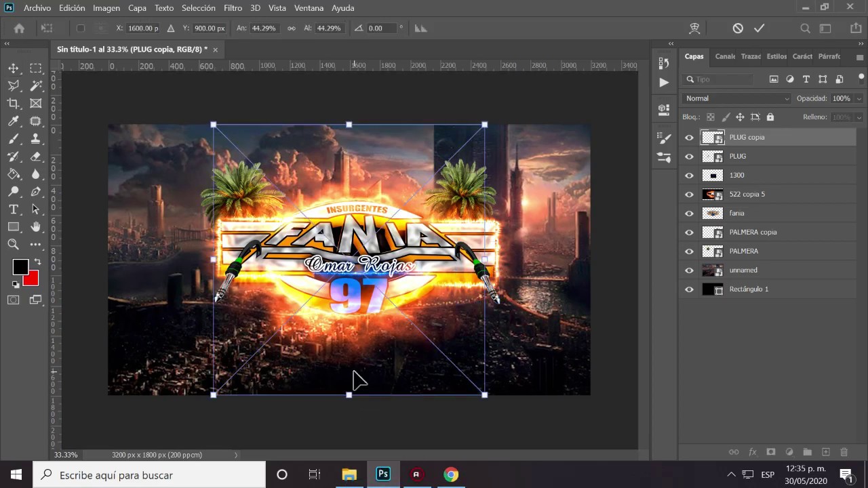Swap foreground and background colors
This screenshot has height=488, width=868.
(x=37, y=262)
